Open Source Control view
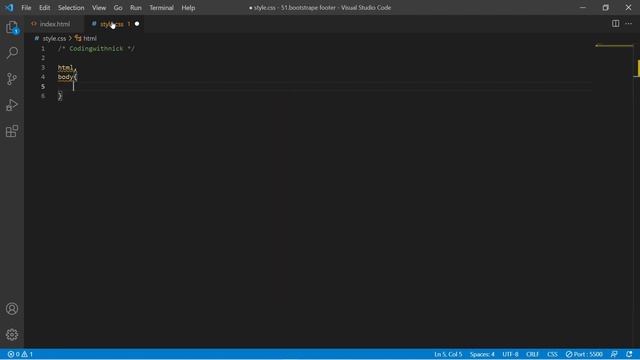 tap(12, 79)
